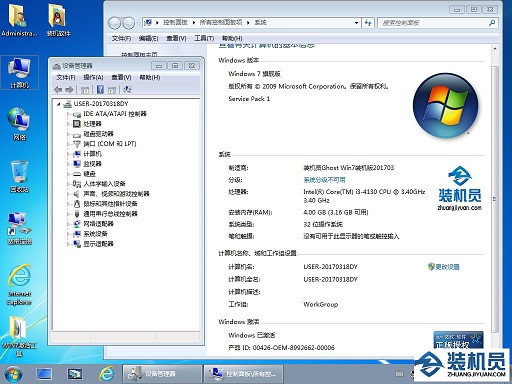Select the broadband connection shortcut on desktop
The width and height of the screenshot is (512, 384).
click(19, 228)
